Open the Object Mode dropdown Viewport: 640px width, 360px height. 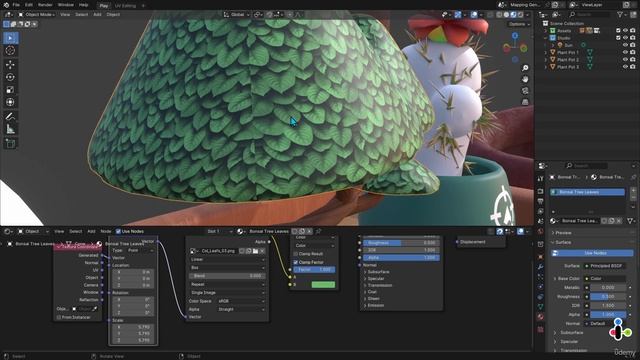pyautogui.click(x=37, y=15)
